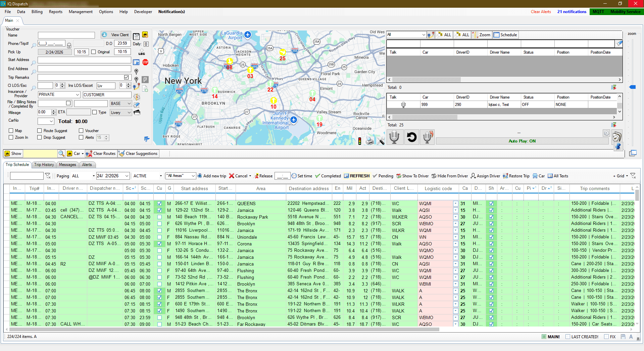The width and height of the screenshot is (644, 351).
Task: Activate the microphone icon below the map
Action: (x=395, y=137)
